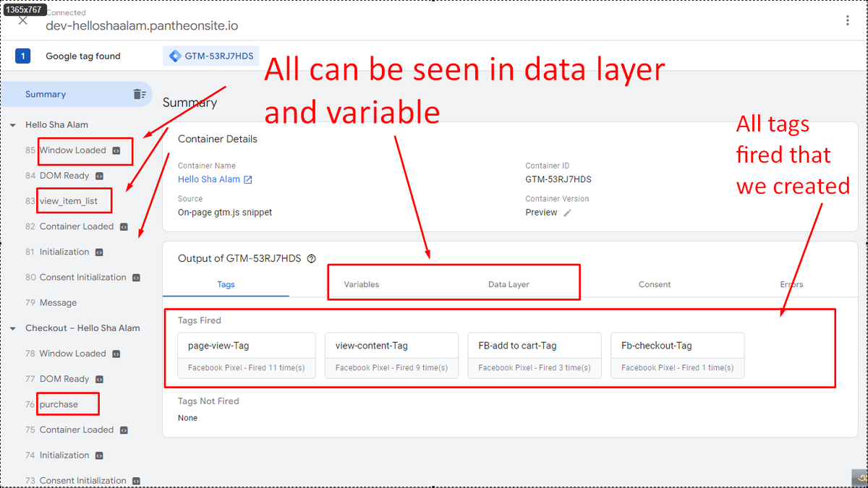Screen dimensions: 868x488
Task: Click code icon beside 82 Container Loaded
Action: pos(124,226)
